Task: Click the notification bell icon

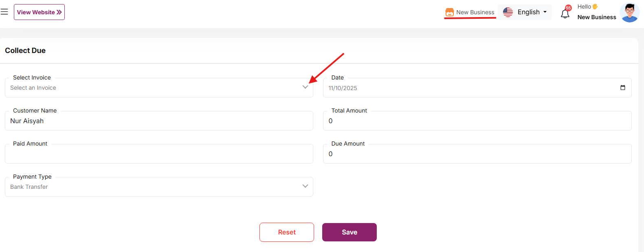Action: [565, 14]
